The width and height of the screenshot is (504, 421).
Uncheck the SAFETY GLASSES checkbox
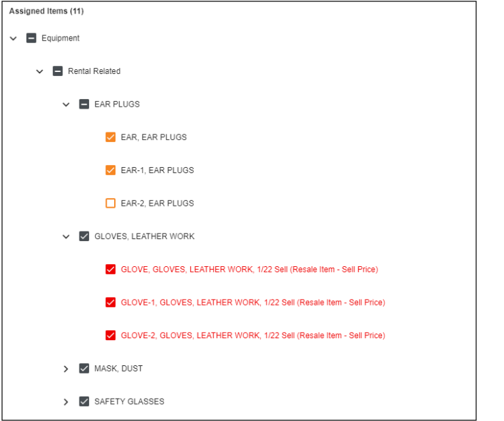coord(84,401)
